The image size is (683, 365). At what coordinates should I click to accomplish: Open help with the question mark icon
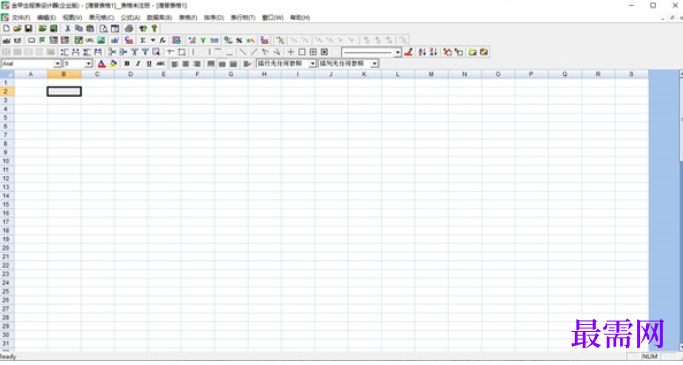[154, 29]
